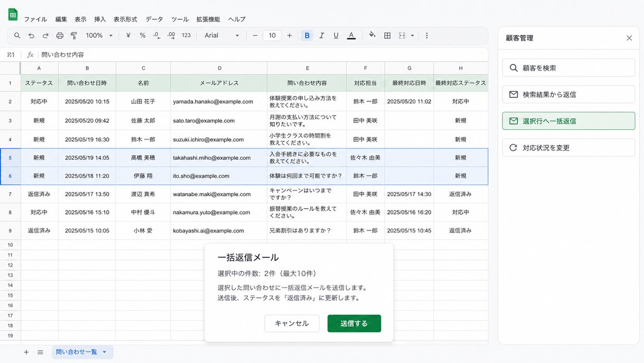Click the undo arrow icon

(31, 35)
